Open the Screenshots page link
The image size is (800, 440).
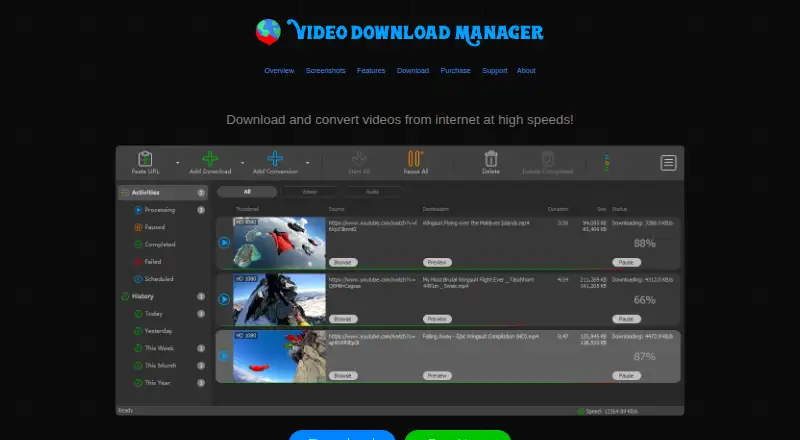click(x=326, y=70)
